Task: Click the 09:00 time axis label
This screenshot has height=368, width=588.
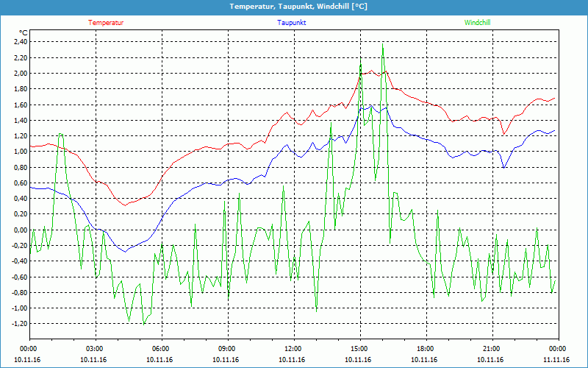Action: tap(228, 349)
